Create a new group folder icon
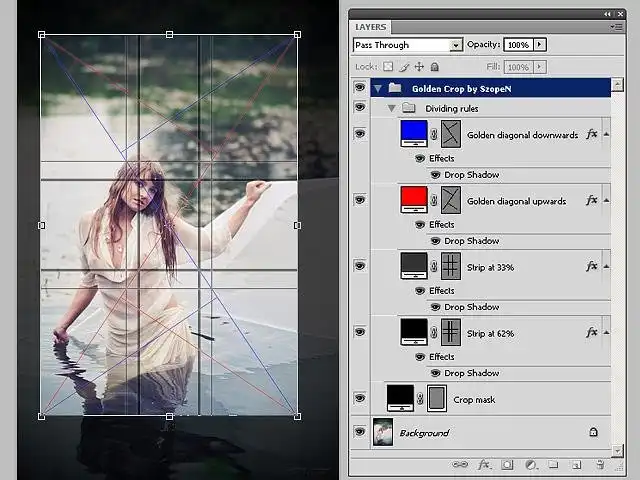Image resolution: width=640 pixels, height=480 pixels. 553,464
